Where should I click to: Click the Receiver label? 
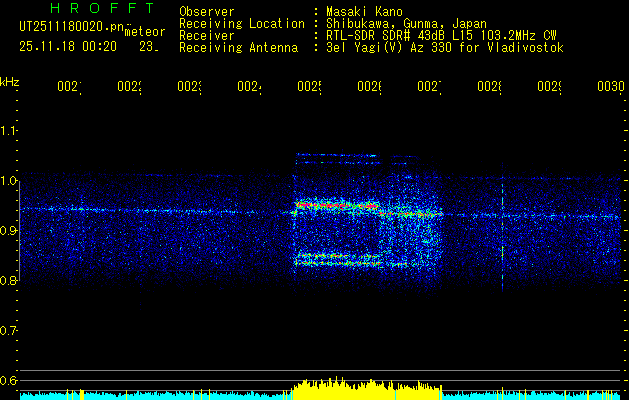point(207,36)
